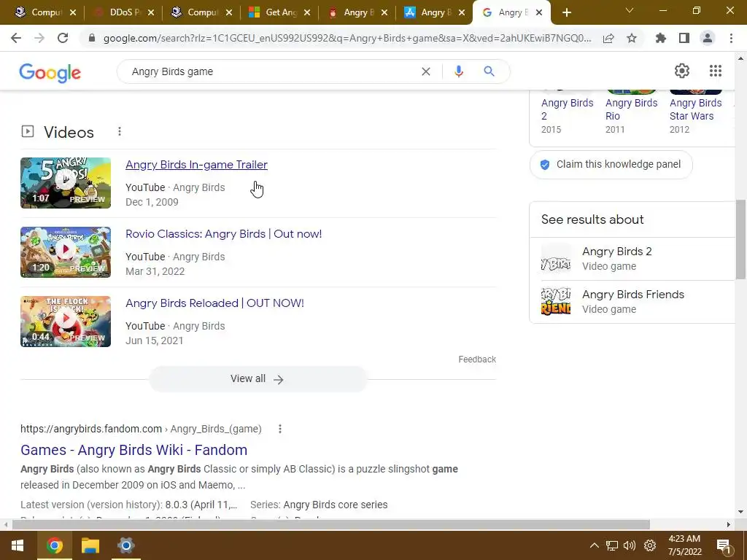
Task: Send feedback on video results
Action: point(477,359)
